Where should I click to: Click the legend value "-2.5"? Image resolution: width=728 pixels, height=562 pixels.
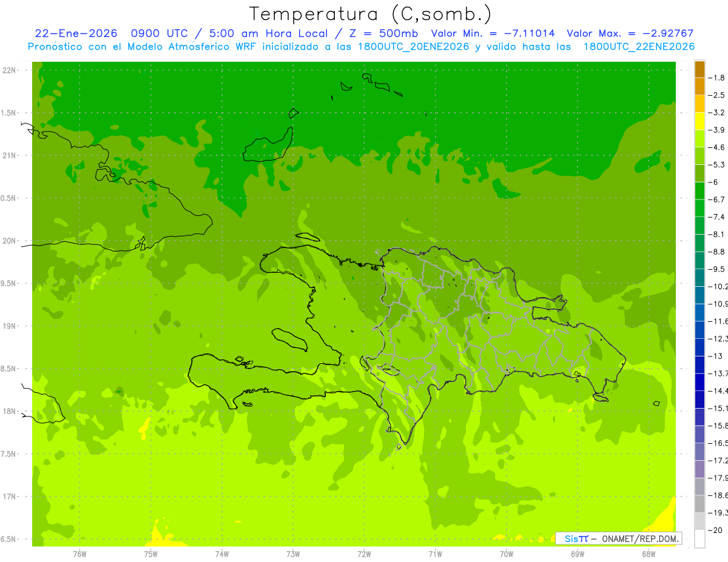[x=718, y=95]
